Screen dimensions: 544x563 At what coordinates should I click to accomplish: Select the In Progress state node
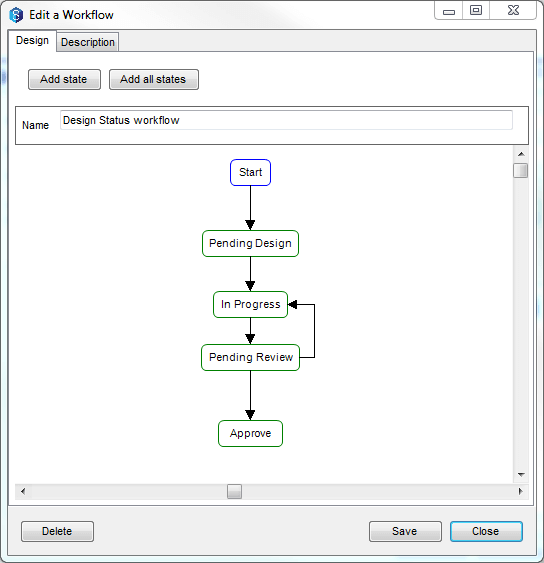[250, 304]
